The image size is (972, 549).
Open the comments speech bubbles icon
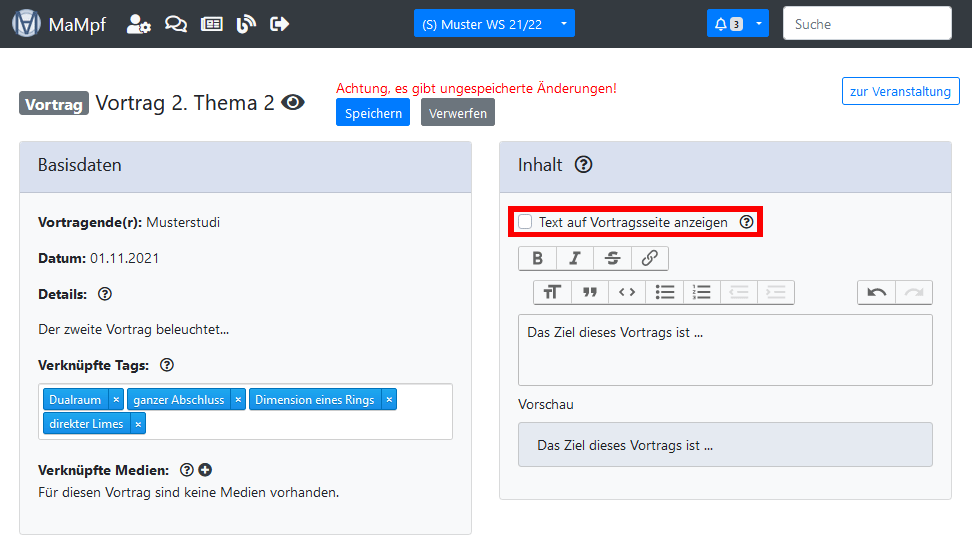click(x=176, y=24)
